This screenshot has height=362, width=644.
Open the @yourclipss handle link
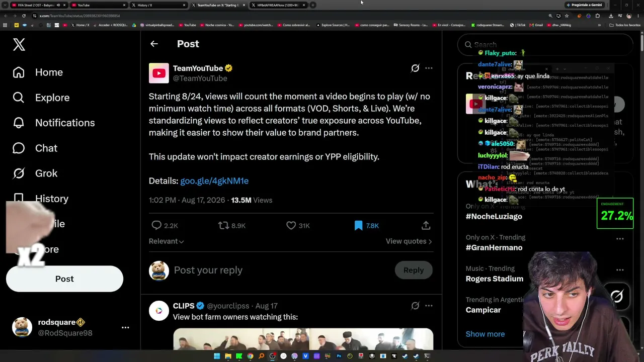click(228, 306)
